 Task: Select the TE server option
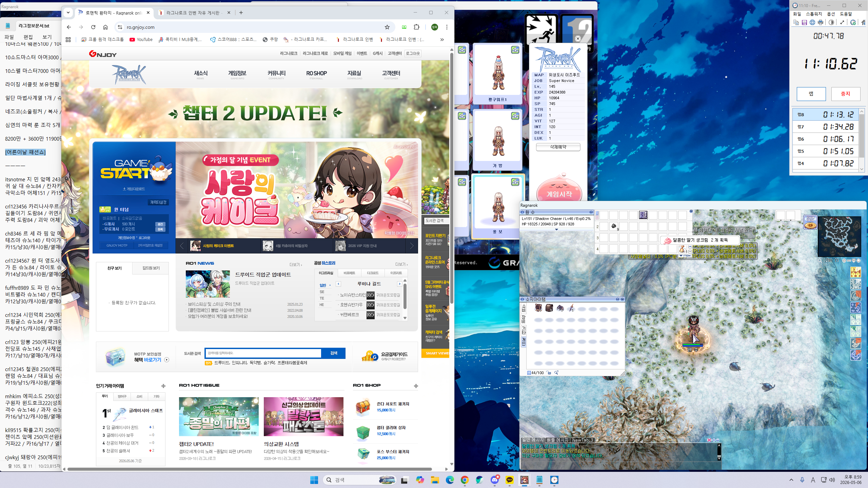click(x=322, y=298)
